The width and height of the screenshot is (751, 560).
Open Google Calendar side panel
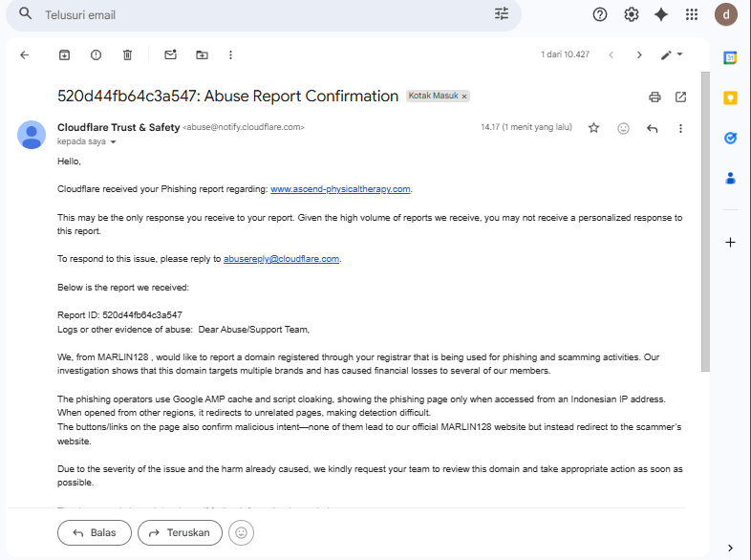coord(730,58)
